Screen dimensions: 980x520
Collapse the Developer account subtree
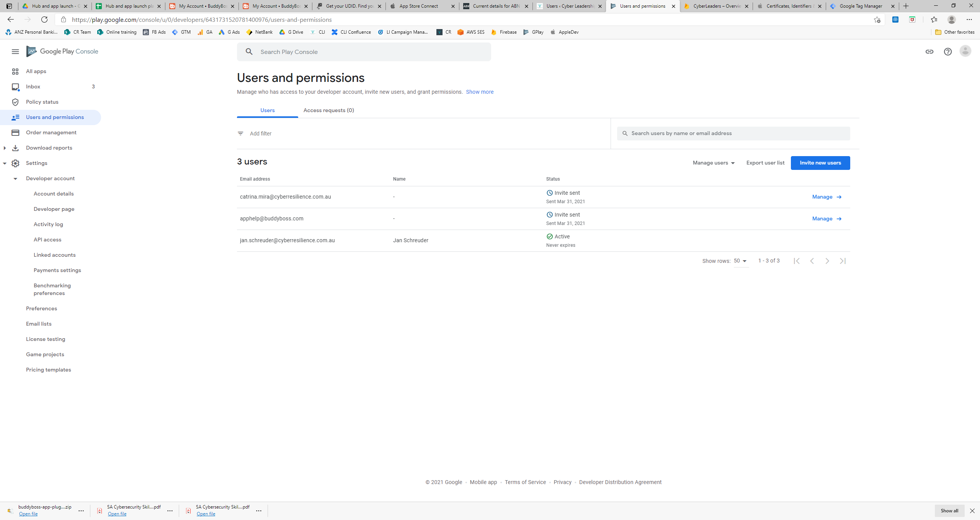[15, 179]
